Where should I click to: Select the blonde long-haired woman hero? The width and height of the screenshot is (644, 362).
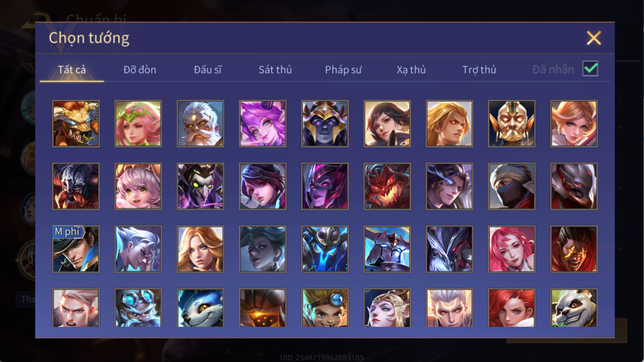pyautogui.click(x=200, y=249)
